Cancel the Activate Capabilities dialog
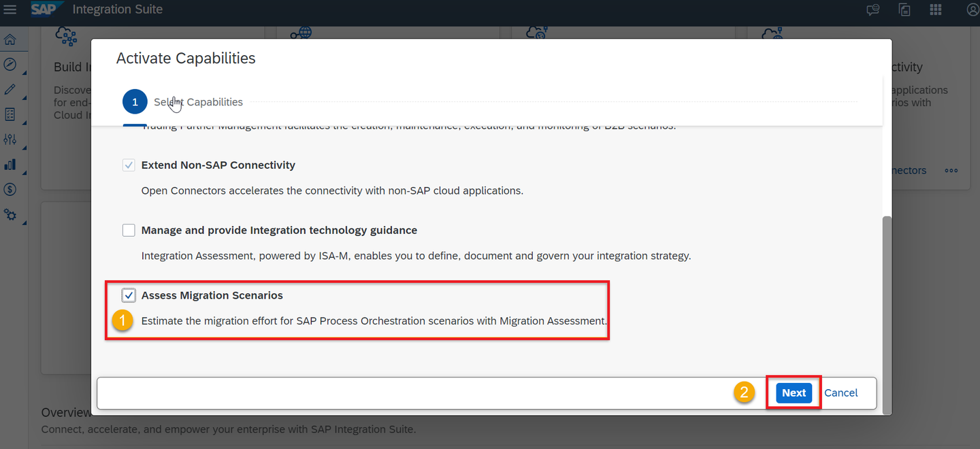Image resolution: width=980 pixels, height=449 pixels. coord(841,393)
